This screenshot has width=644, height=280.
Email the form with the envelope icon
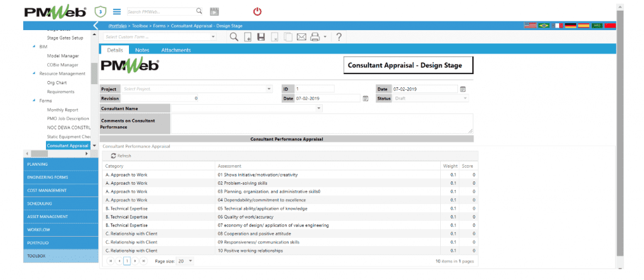pyautogui.click(x=301, y=37)
